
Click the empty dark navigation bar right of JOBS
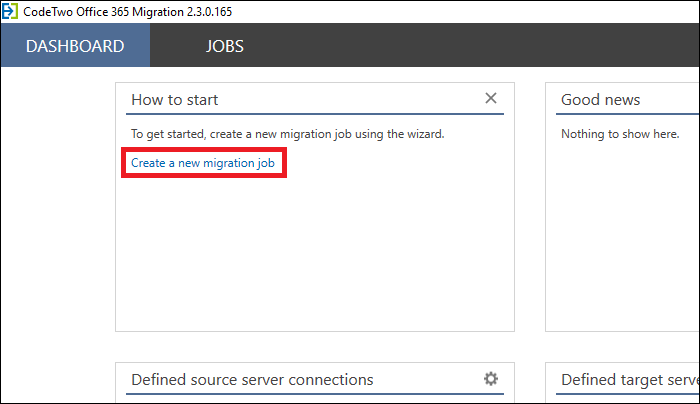(x=473, y=46)
